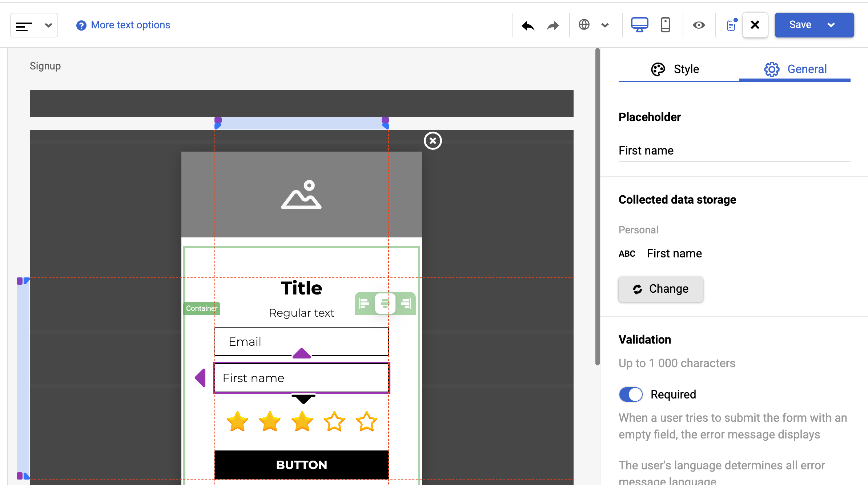
Task: Select the General tab
Action: (x=795, y=69)
